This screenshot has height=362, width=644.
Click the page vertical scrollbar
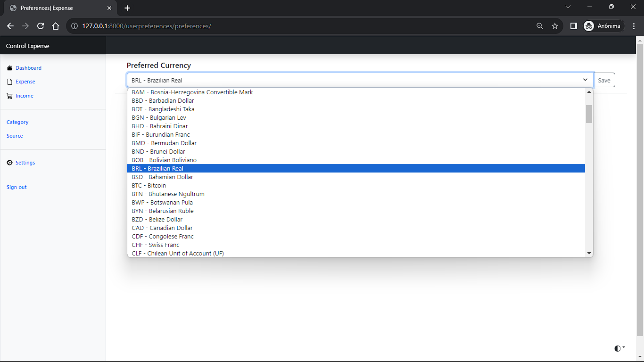click(x=640, y=189)
